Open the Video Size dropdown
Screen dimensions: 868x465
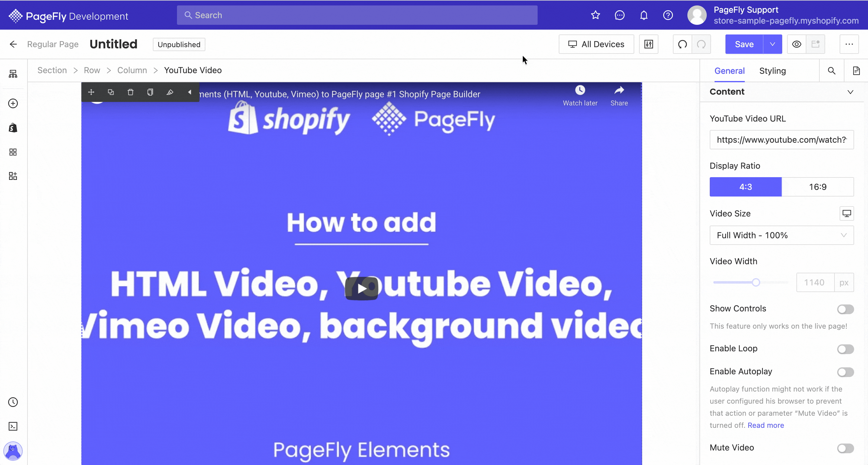781,235
